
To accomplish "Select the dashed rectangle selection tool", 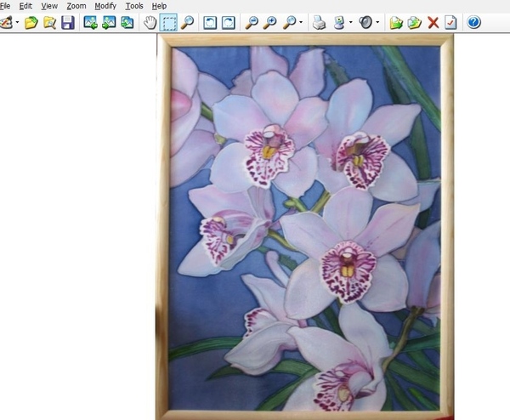I will point(168,22).
